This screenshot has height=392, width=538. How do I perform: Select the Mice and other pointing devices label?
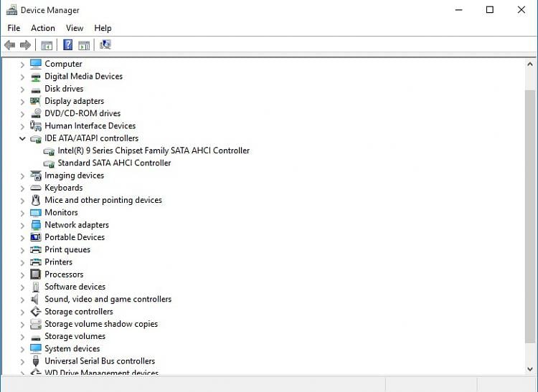tap(103, 200)
